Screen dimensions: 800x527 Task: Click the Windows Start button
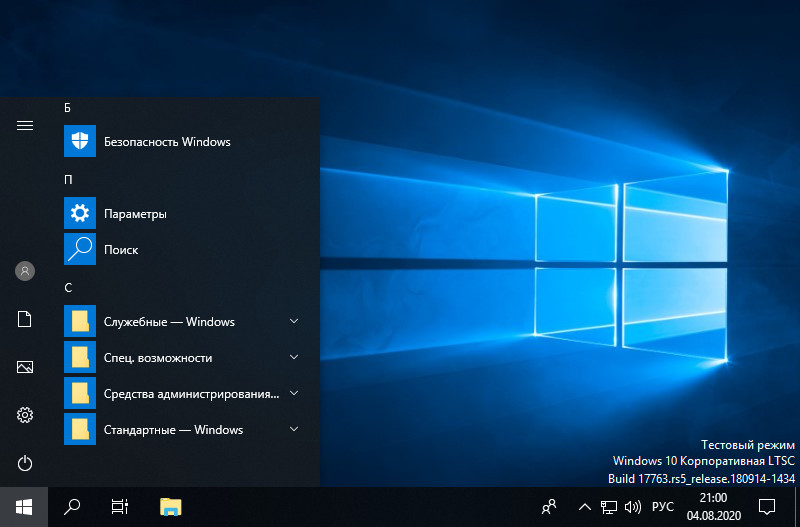pyautogui.click(x=24, y=507)
